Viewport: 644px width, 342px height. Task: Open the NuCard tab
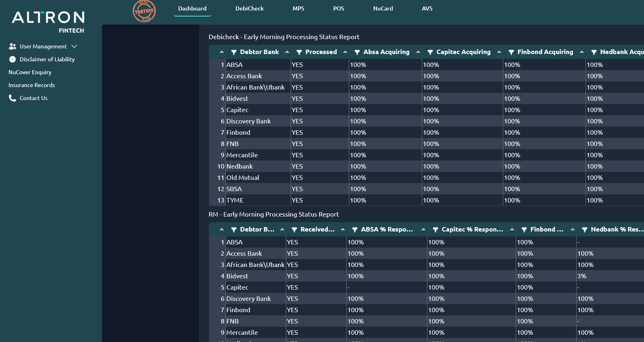pyautogui.click(x=383, y=8)
